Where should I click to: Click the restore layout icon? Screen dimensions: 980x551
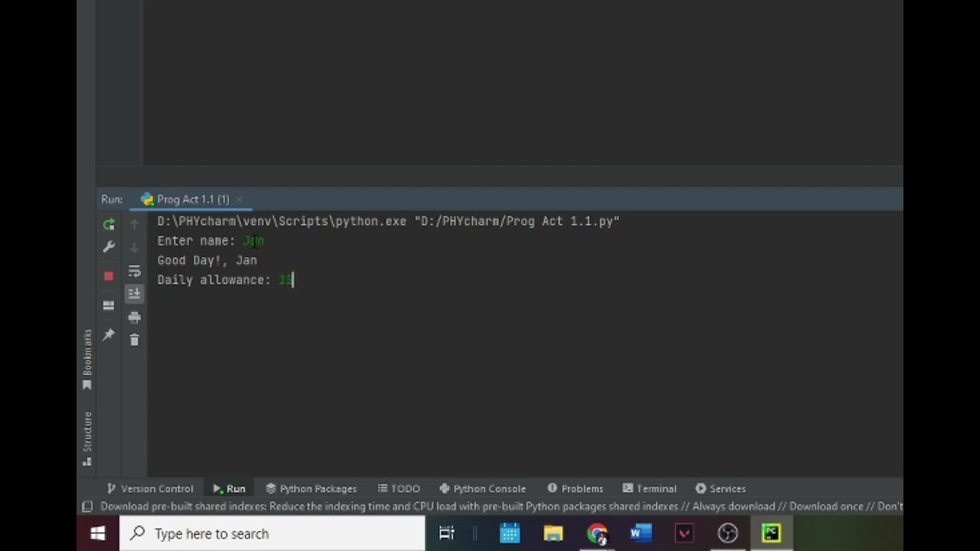point(109,305)
